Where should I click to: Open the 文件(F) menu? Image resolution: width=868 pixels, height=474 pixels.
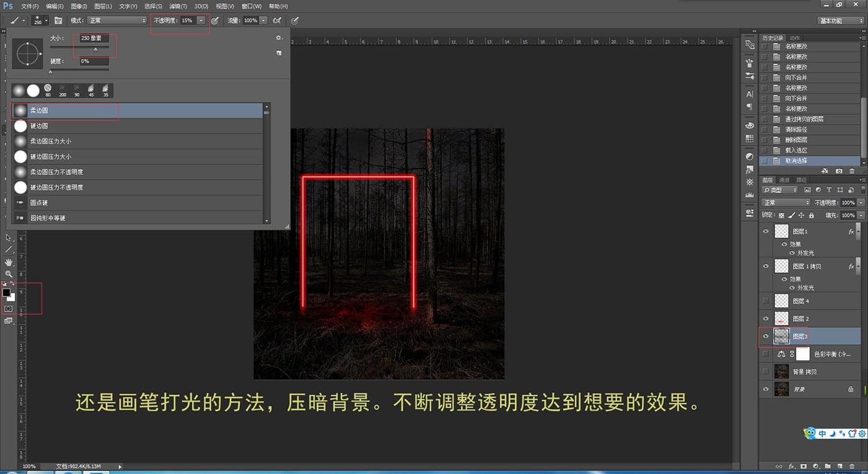click(x=30, y=6)
